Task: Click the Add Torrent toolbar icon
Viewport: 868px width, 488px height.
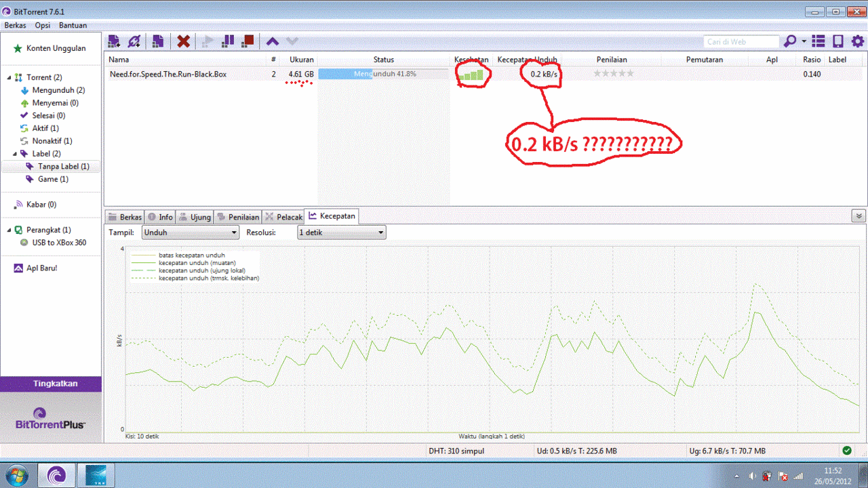Action: point(114,41)
